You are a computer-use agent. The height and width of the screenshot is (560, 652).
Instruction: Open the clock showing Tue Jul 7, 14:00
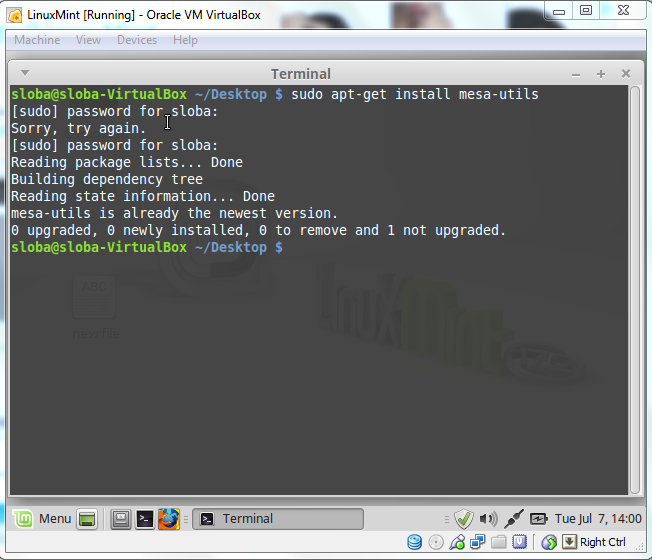point(598,519)
